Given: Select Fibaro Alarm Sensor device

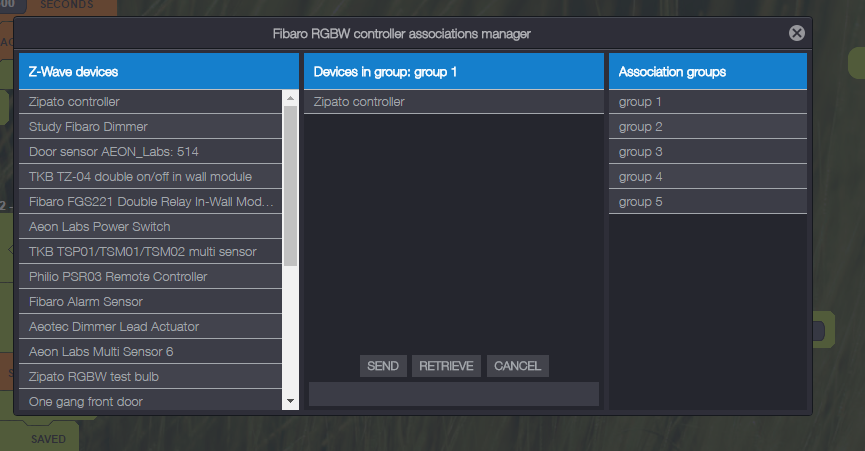Looking at the screenshot, I should click(150, 302).
